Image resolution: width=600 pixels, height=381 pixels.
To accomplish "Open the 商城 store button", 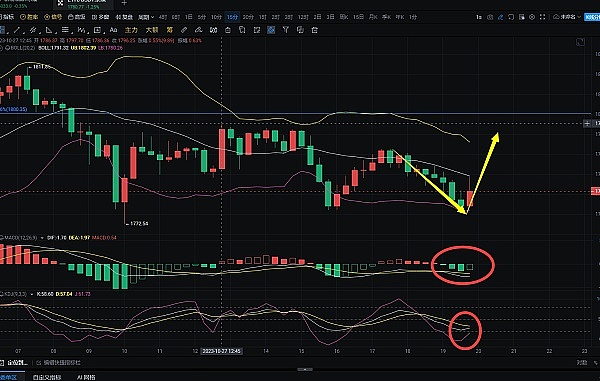I will [77, 17].
